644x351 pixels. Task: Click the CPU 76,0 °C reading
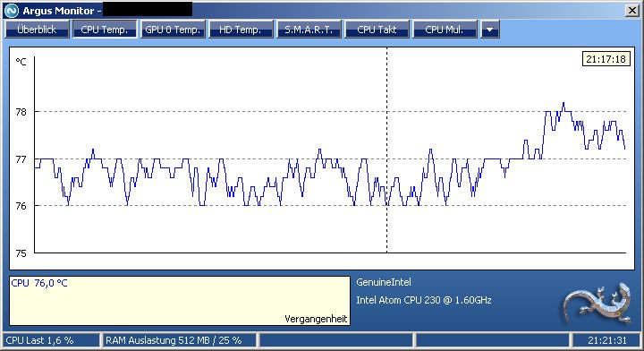click(39, 283)
